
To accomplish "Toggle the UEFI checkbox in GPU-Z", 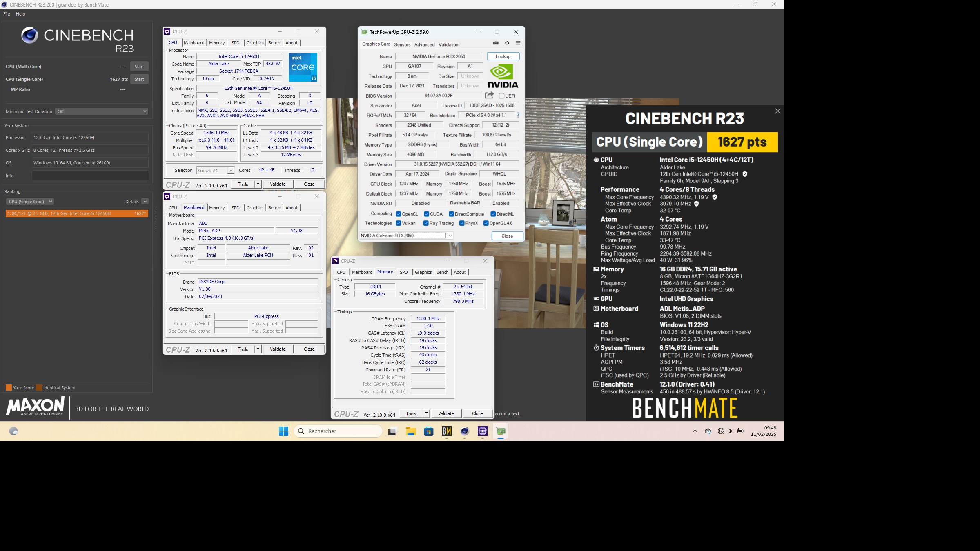I will click(501, 96).
